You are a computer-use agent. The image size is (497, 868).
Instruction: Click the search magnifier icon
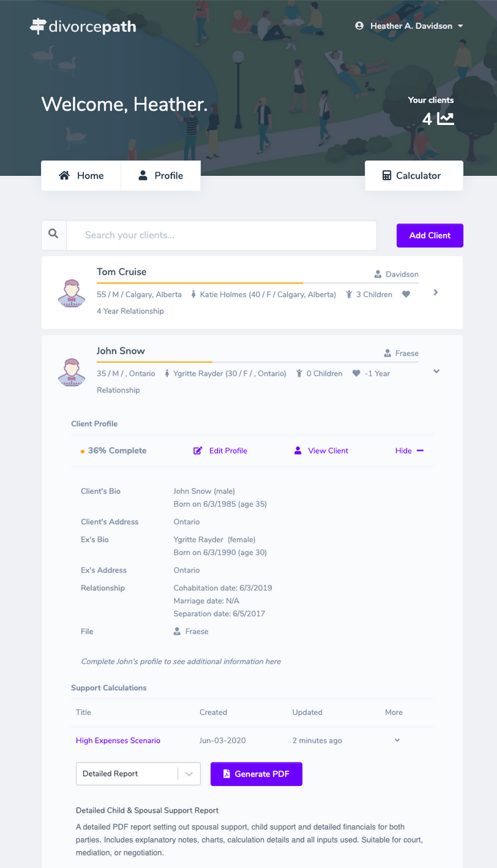pos(53,234)
